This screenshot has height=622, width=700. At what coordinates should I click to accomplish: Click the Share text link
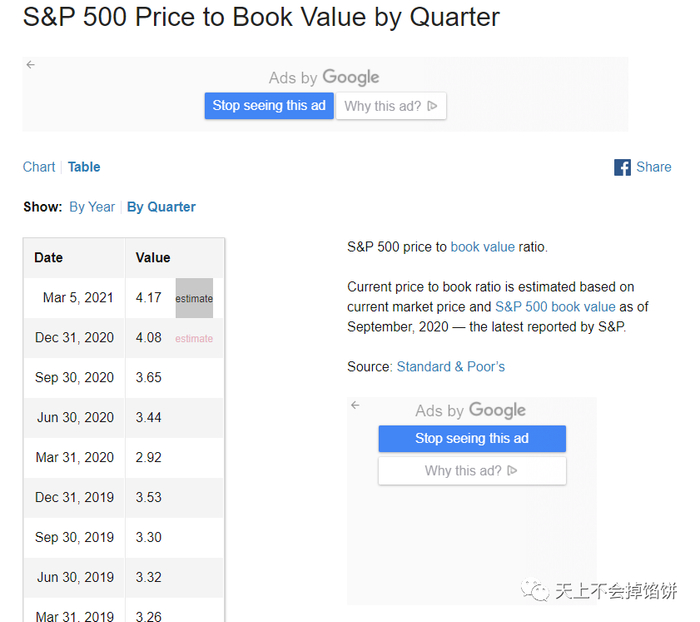tap(654, 167)
